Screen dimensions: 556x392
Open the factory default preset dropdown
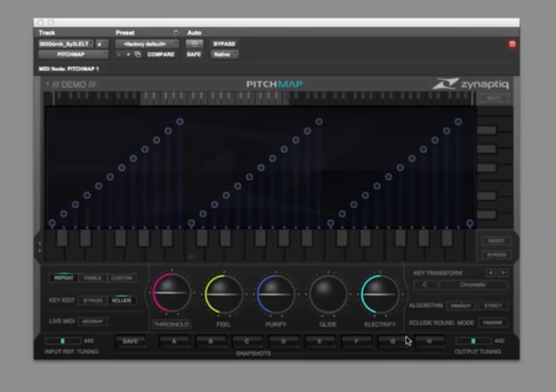[x=147, y=44]
